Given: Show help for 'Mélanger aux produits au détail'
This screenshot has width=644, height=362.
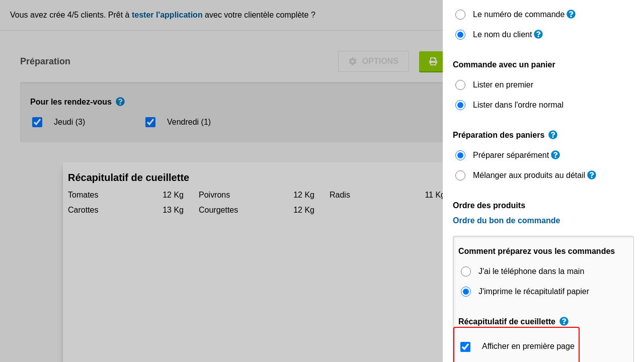Looking at the screenshot, I should [592, 175].
